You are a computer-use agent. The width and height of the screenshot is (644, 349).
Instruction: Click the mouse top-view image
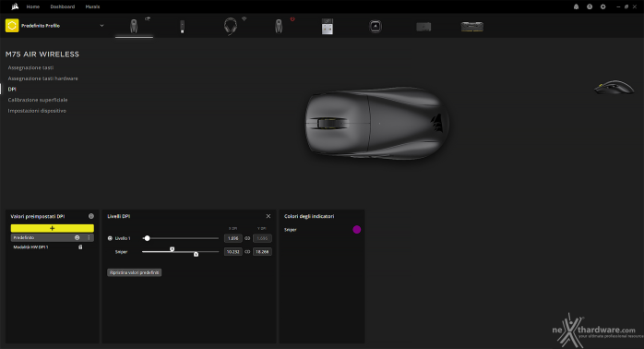(377, 123)
